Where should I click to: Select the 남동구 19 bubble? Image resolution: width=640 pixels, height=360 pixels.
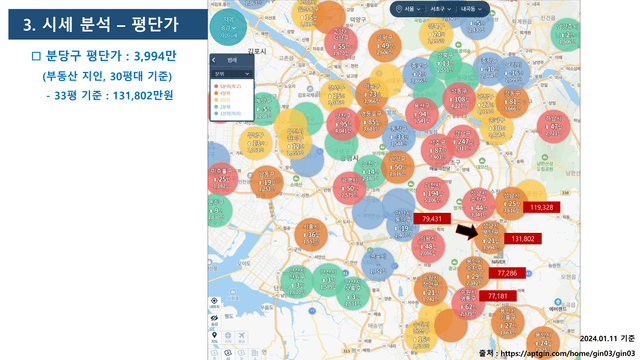(267, 182)
